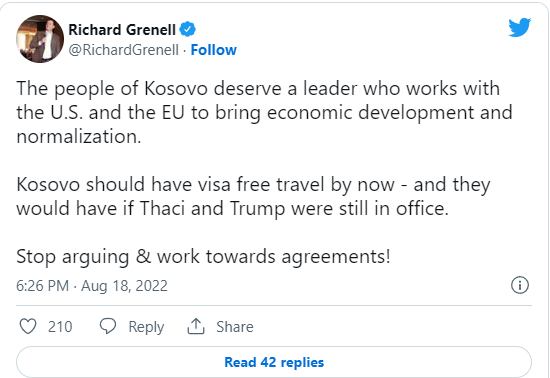The image size is (550, 378).
Task: Click the 'Stop arguing & work towards agreements!' line
Action: (x=203, y=257)
